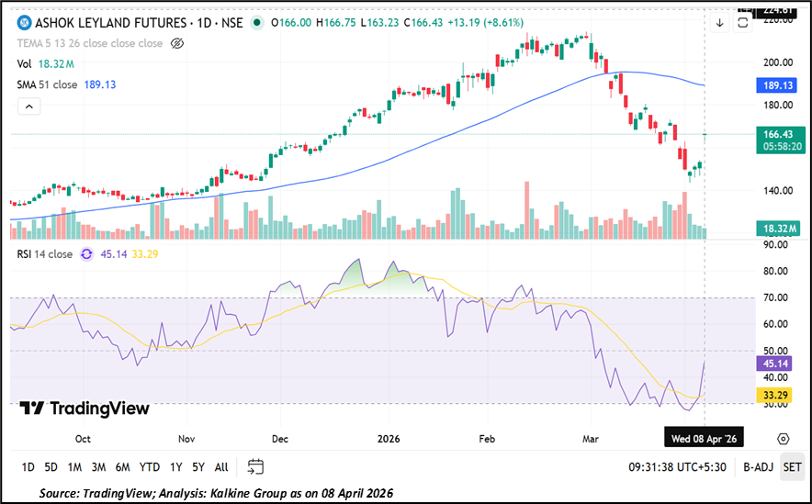Select the 1M time range
This screenshot has height=504, width=812.
[x=74, y=466]
